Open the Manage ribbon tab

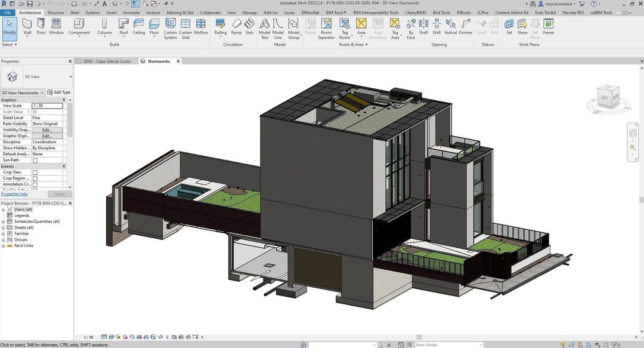pyautogui.click(x=249, y=13)
